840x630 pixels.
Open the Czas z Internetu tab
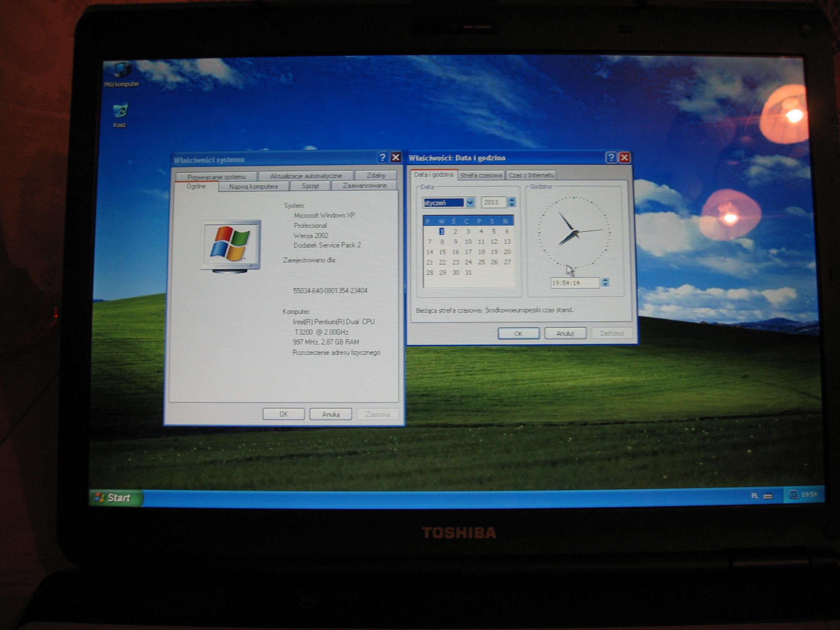coord(531,175)
